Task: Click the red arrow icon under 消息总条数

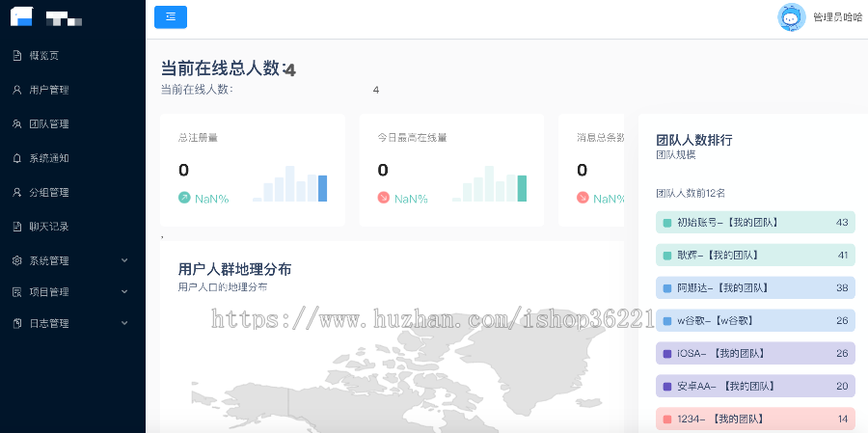Action: coord(583,198)
